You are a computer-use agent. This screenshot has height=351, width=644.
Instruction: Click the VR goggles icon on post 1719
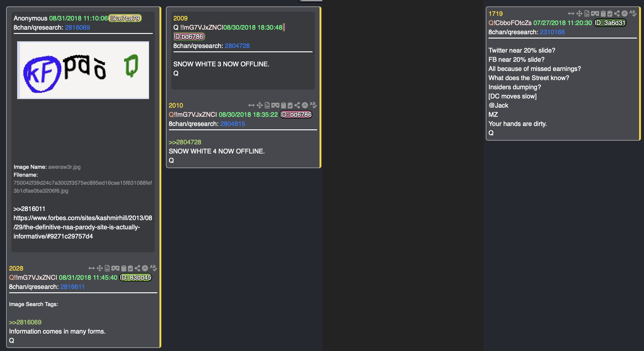click(x=595, y=14)
